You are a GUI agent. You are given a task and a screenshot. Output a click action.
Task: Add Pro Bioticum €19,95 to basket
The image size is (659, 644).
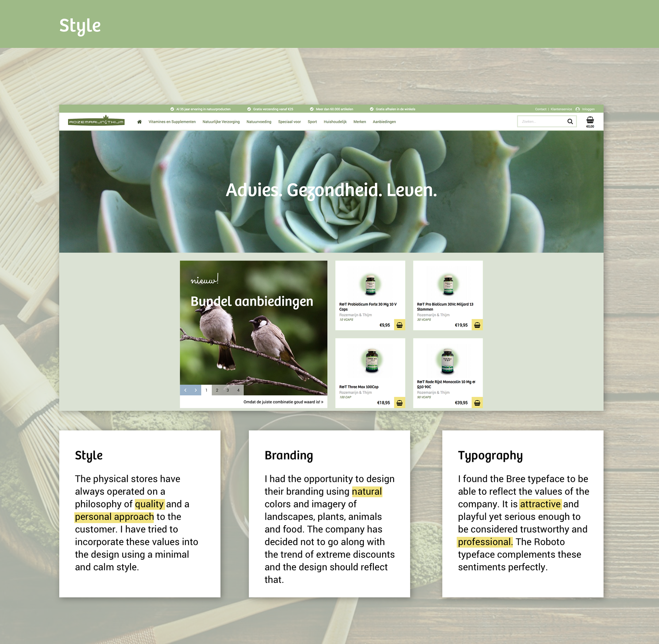(x=477, y=325)
